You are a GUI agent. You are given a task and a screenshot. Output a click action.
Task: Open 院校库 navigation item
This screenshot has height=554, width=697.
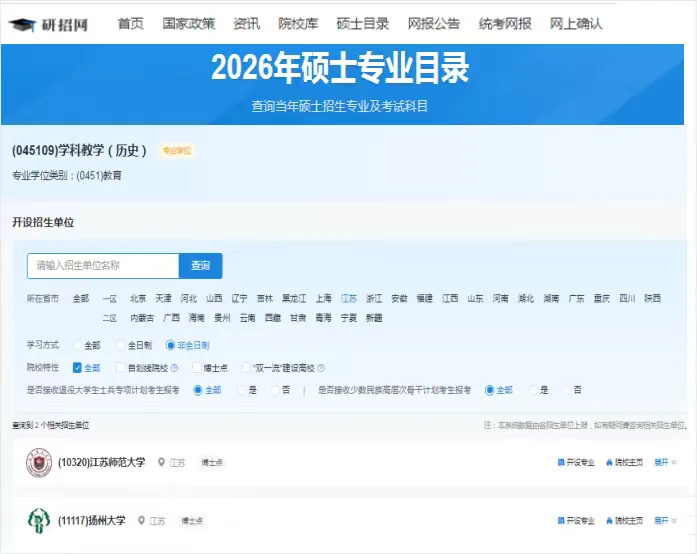point(298,24)
